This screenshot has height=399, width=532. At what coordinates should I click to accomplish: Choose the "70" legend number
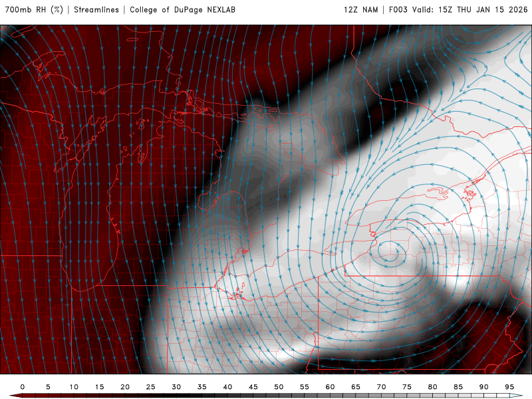click(381, 387)
